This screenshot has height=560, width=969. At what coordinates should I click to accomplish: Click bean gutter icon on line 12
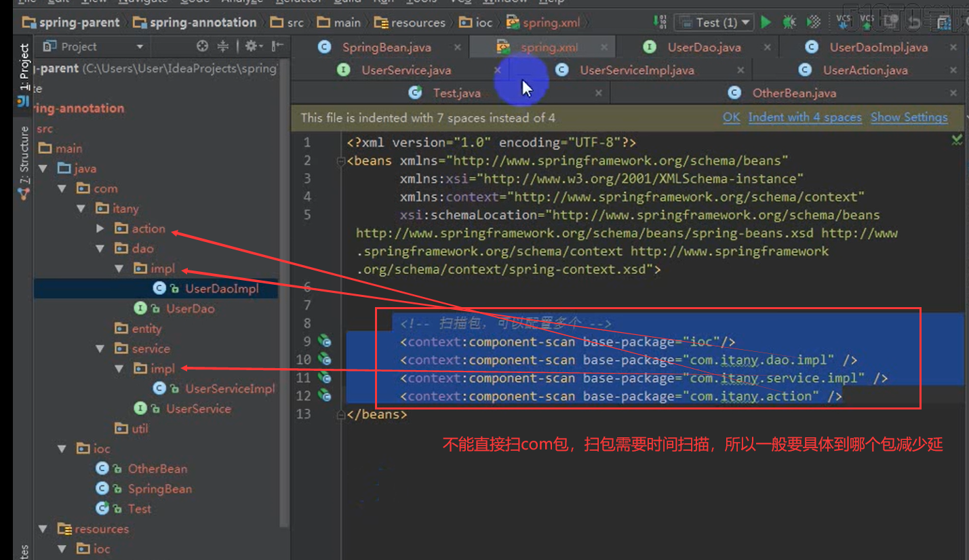325,396
